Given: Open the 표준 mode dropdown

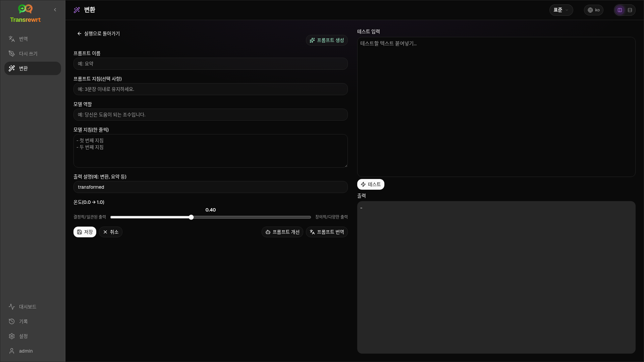Looking at the screenshot, I should (x=561, y=10).
